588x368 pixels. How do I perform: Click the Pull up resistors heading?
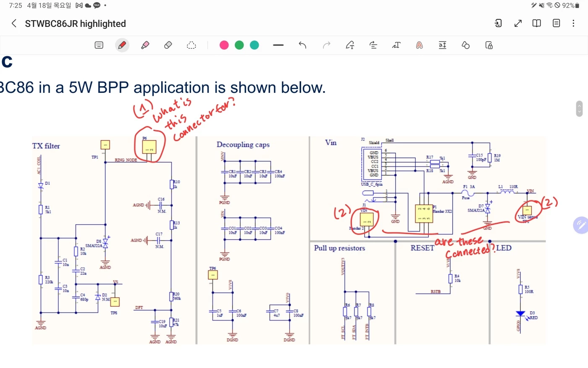point(339,248)
